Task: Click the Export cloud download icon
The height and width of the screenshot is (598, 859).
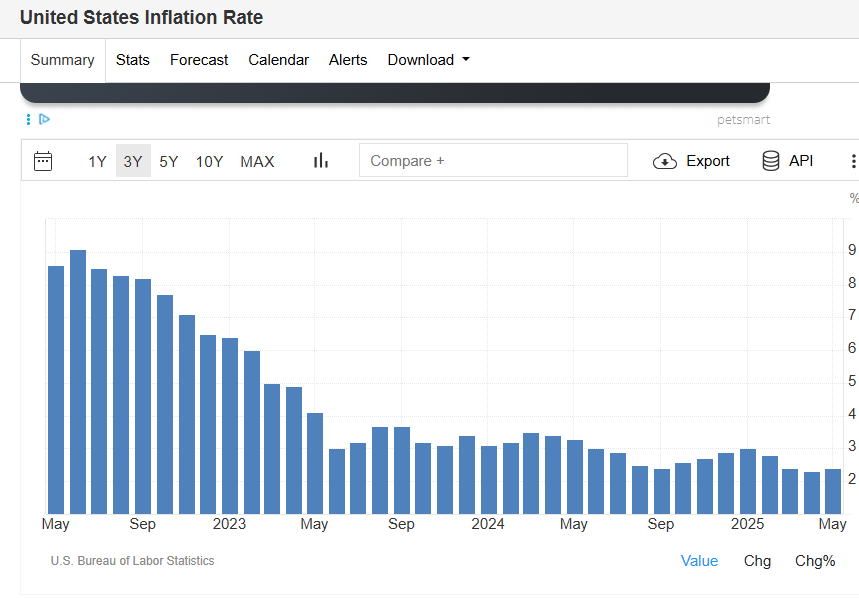Action: tap(665, 161)
